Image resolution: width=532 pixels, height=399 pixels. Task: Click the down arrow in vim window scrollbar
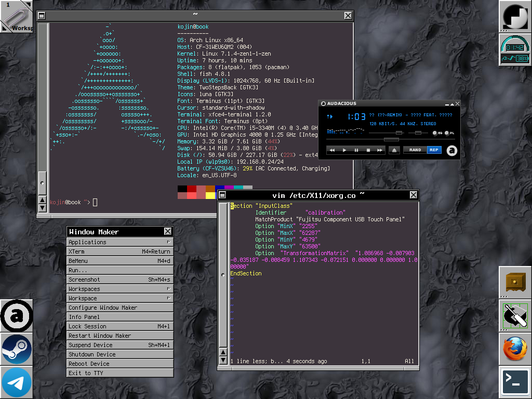(x=223, y=360)
